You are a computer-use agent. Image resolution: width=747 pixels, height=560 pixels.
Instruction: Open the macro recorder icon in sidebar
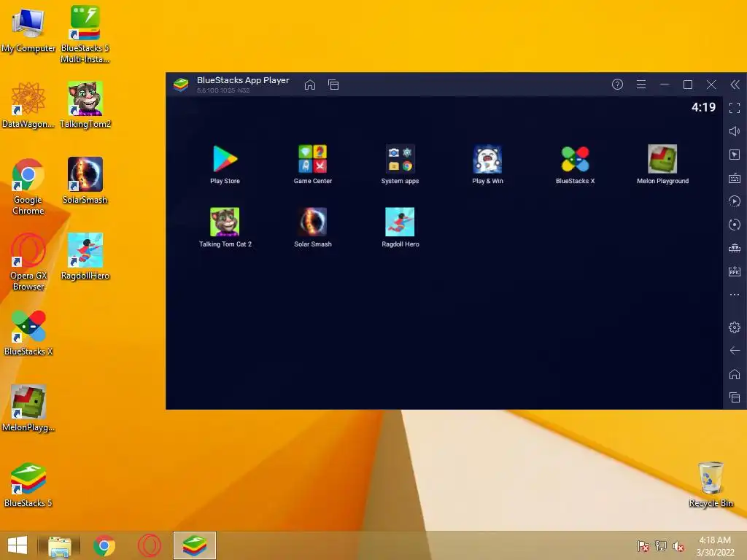[x=735, y=248]
